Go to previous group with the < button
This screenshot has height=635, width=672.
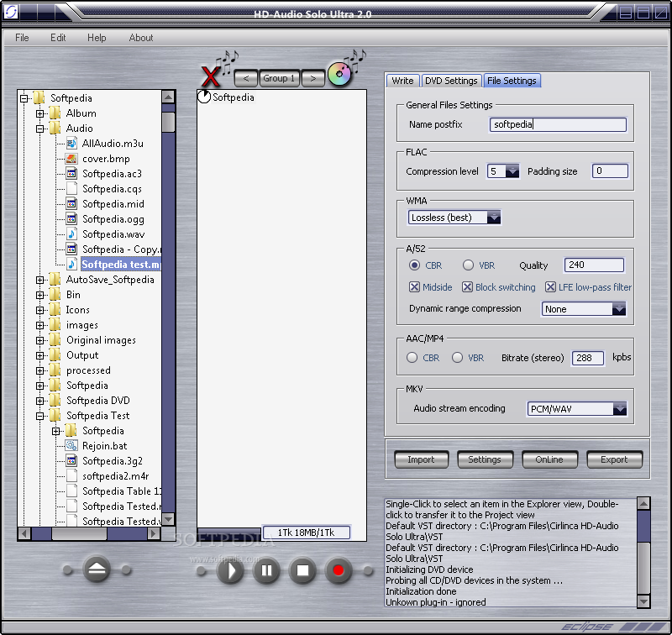click(x=246, y=78)
